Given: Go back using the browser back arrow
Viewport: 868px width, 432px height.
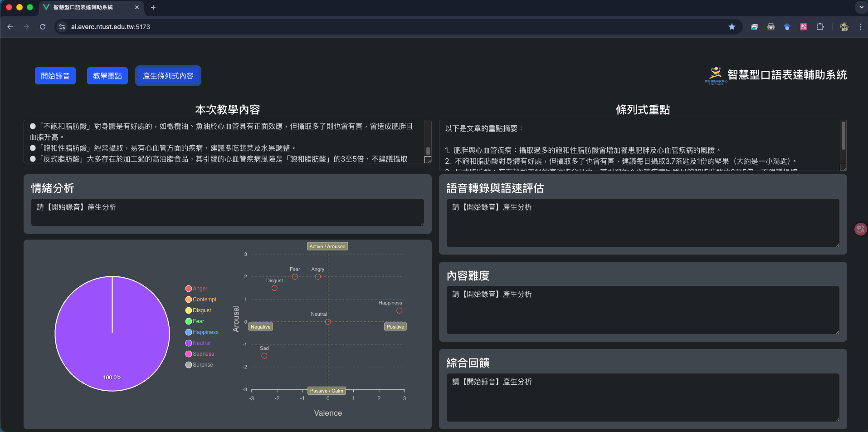Looking at the screenshot, I should coord(10,27).
